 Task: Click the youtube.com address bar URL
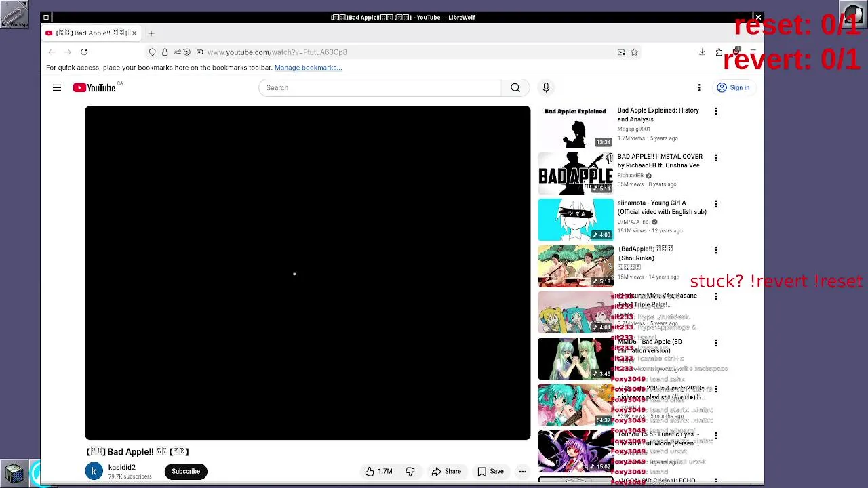click(x=277, y=52)
